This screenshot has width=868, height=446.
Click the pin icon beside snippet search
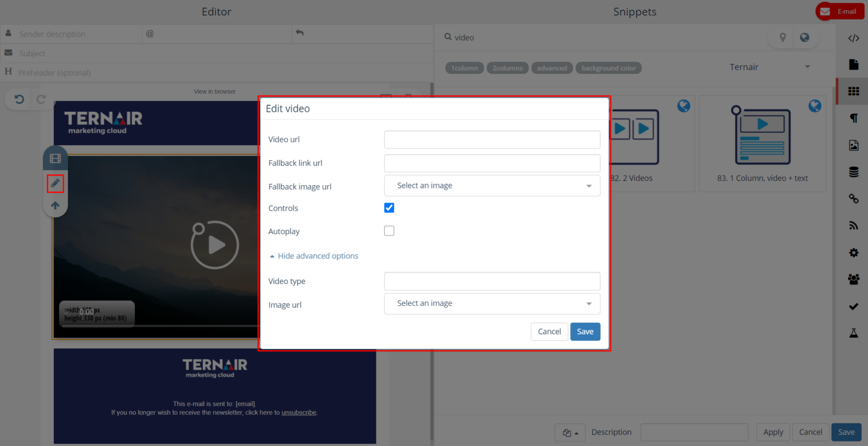click(x=783, y=37)
